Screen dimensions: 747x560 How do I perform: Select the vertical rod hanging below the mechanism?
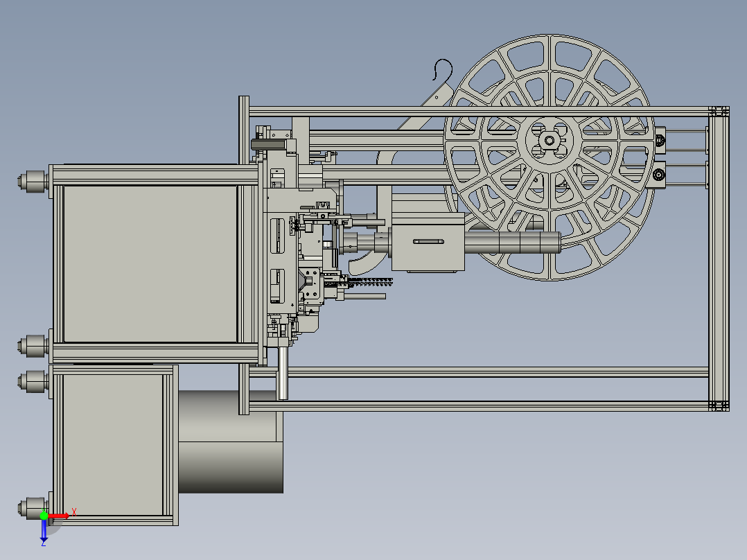click(x=283, y=373)
